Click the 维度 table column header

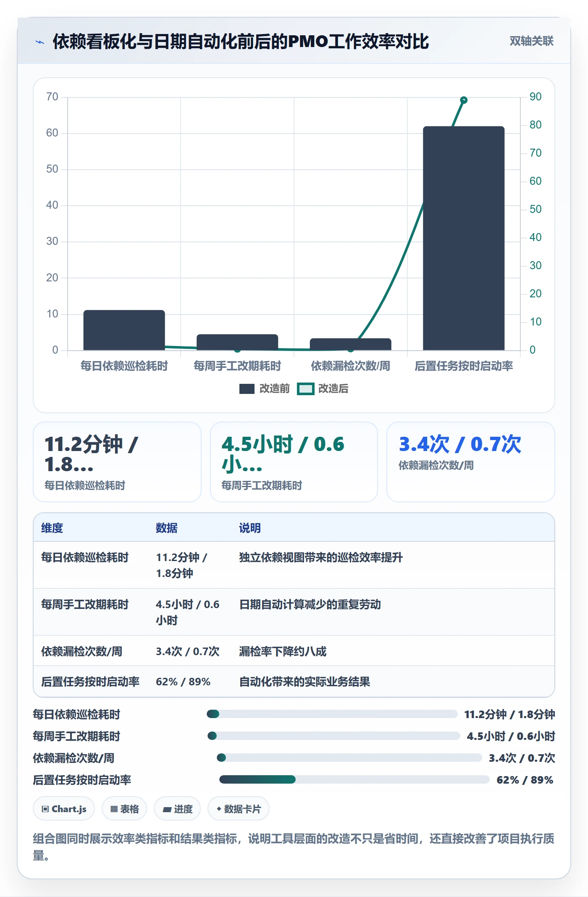[x=52, y=528]
